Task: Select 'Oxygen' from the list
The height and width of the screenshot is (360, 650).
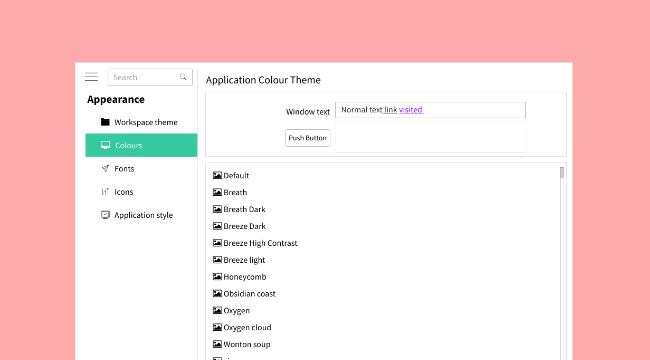Action: click(x=236, y=311)
